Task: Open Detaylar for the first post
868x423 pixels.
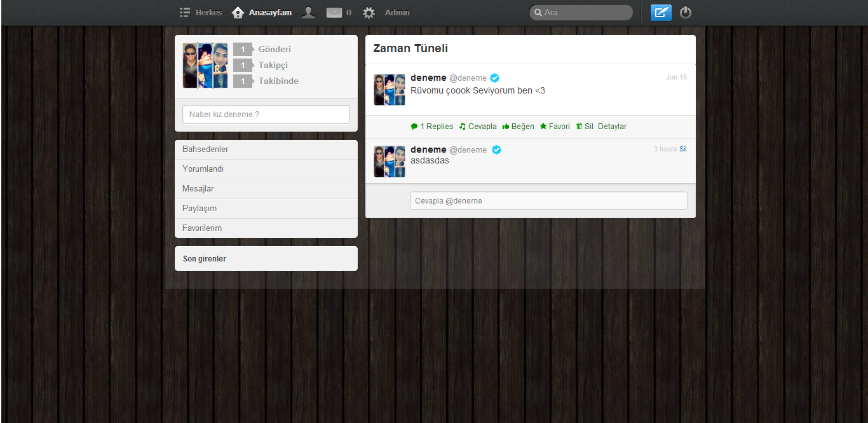Action: pyautogui.click(x=612, y=126)
